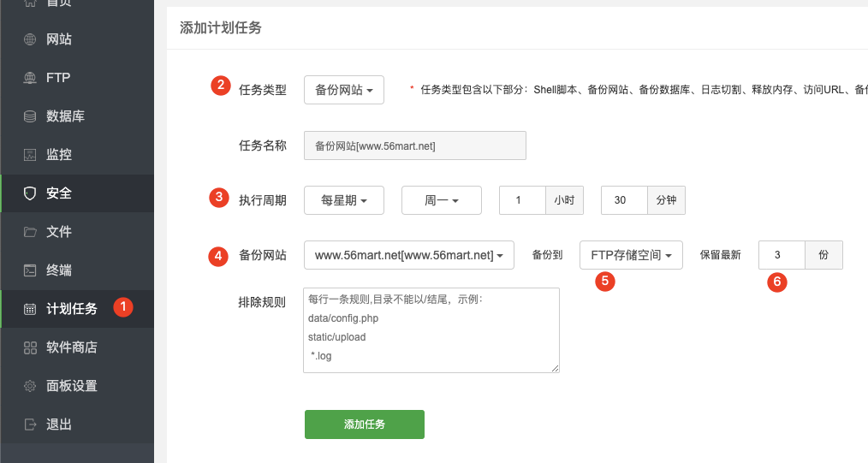868x463 pixels.
Task: Click the FTP globe icon in sidebar
Action: click(30, 78)
